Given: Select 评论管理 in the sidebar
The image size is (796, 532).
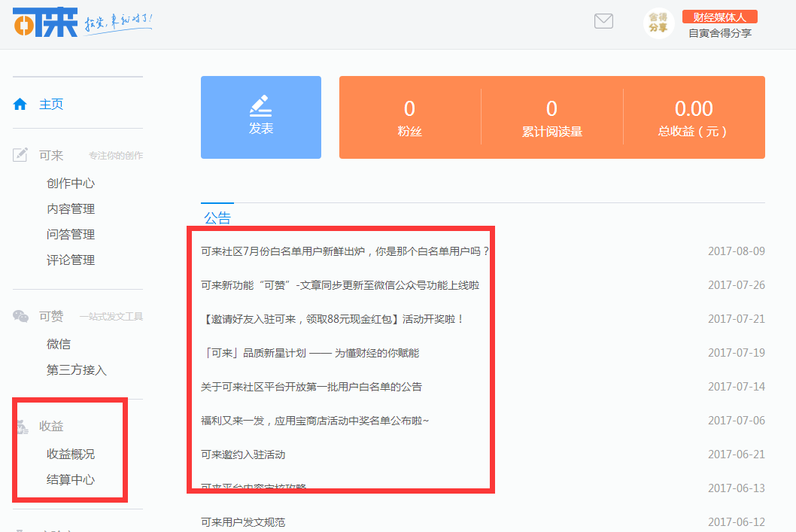Looking at the screenshot, I should 71,260.
